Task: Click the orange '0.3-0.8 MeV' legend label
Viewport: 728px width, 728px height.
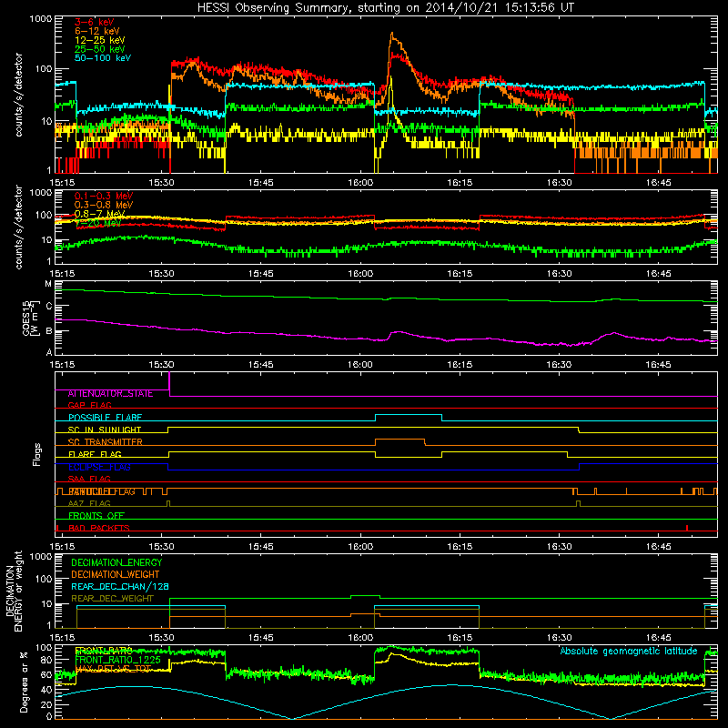Action: tap(104, 205)
